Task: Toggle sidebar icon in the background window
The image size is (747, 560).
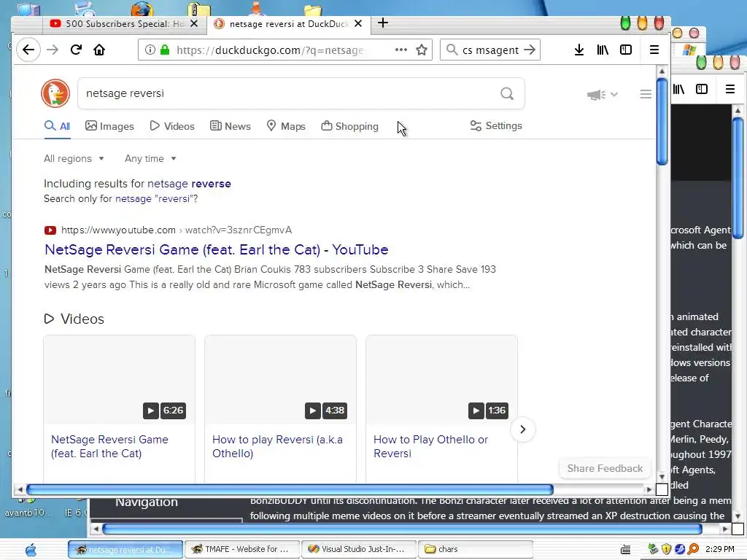Action: [x=702, y=89]
